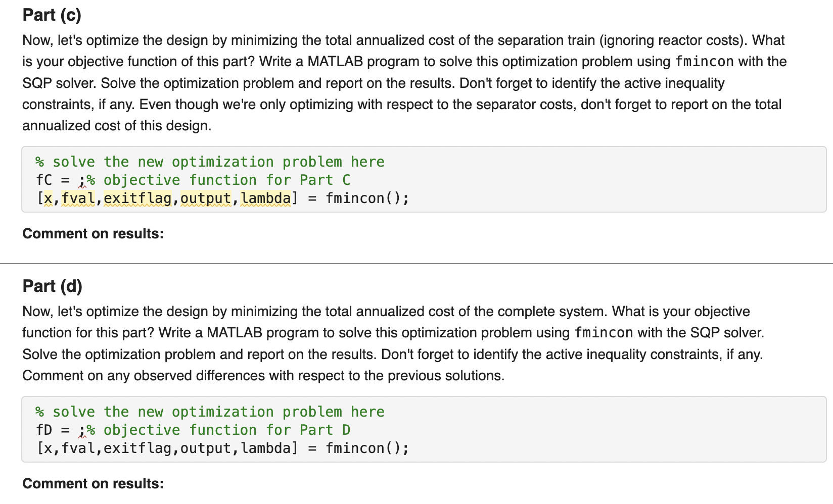Viewport: 833px width, 504px height.
Task: Click the horizontal section divider line
Action: point(416,264)
